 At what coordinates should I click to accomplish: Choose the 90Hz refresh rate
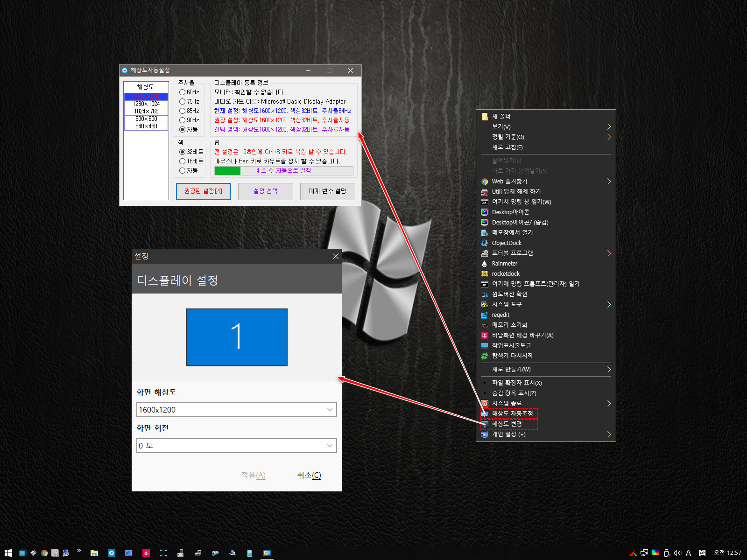coord(183,120)
